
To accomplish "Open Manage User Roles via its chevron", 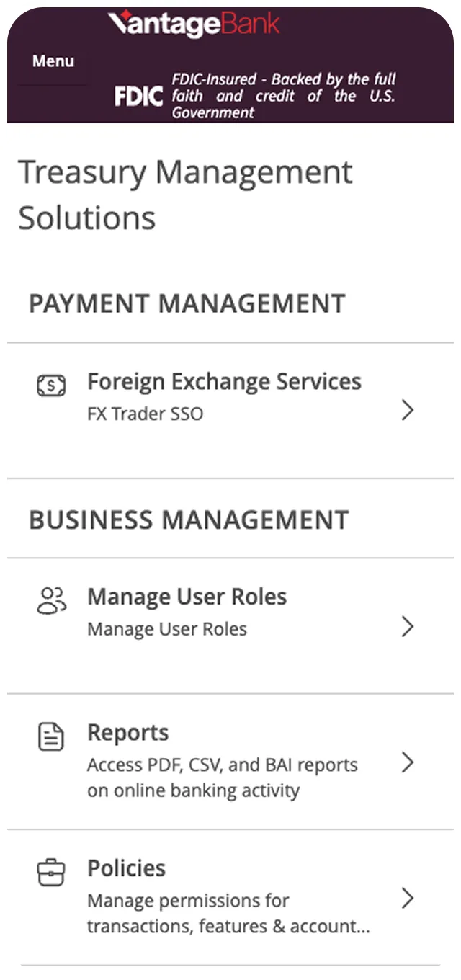I will 408,625.
